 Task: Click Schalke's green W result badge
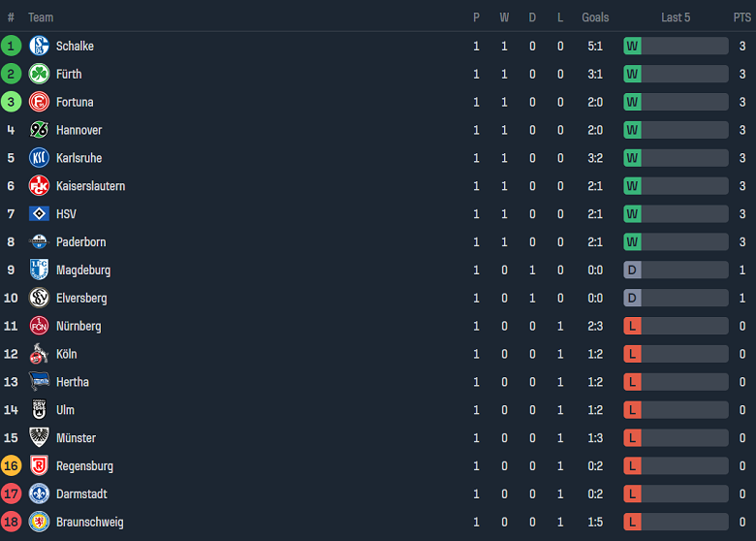(632, 46)
